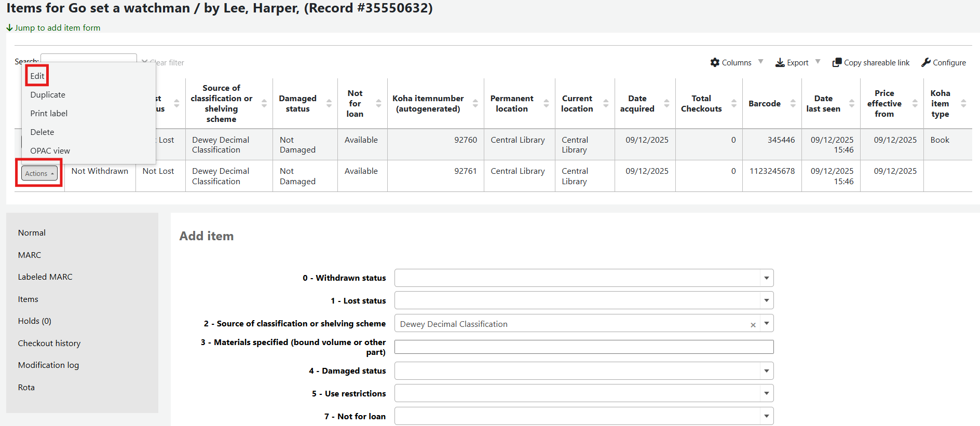Open Not for loan dropdown
The height and width of the screenshot is (426, 980).
(766, 416)
